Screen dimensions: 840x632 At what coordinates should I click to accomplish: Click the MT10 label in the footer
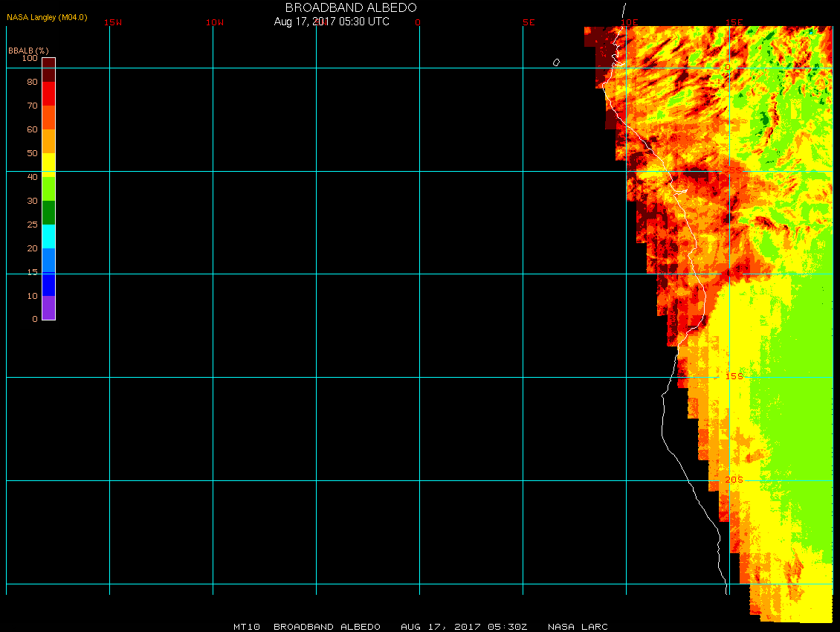coord(246,627)
